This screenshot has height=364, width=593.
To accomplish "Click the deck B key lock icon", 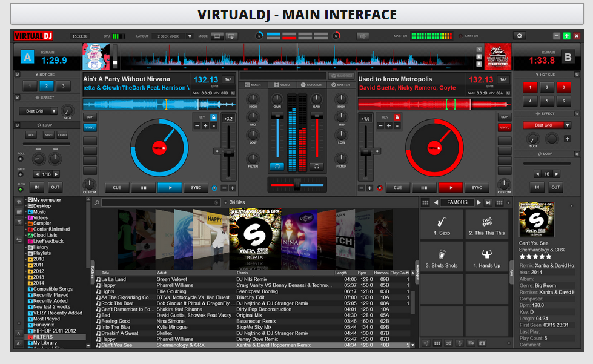I will (x=397, y=117).
